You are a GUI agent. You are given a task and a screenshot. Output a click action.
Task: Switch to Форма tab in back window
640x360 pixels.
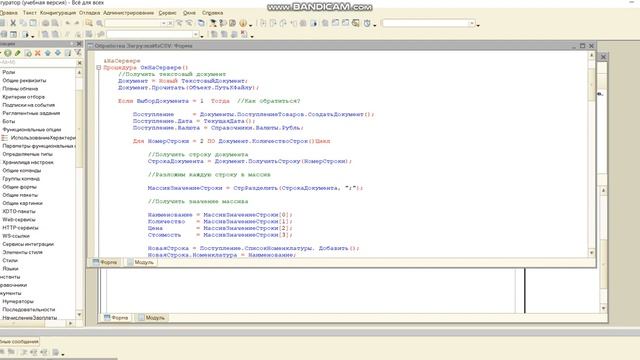116,318
